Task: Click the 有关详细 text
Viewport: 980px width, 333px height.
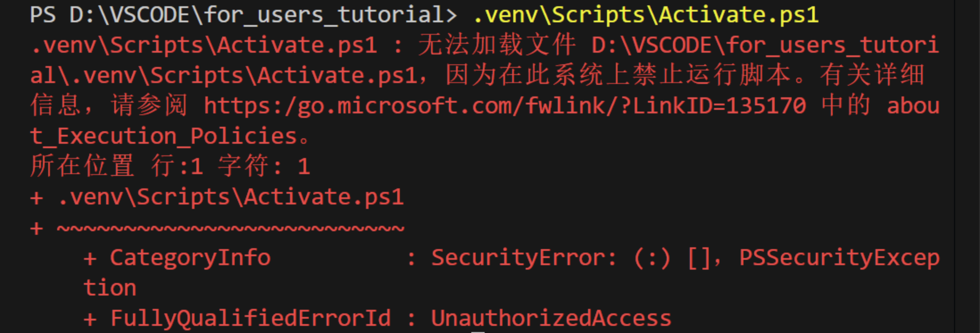Action: (872, 75)
